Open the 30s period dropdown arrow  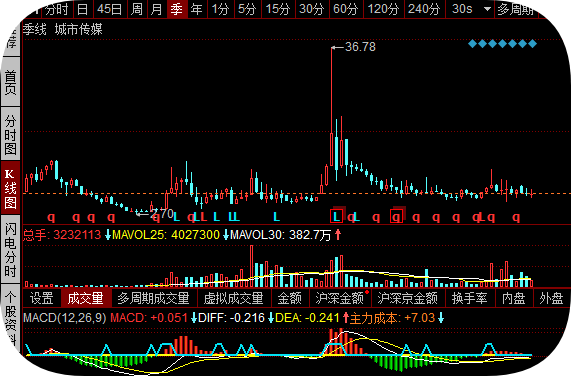pos(487,9)
